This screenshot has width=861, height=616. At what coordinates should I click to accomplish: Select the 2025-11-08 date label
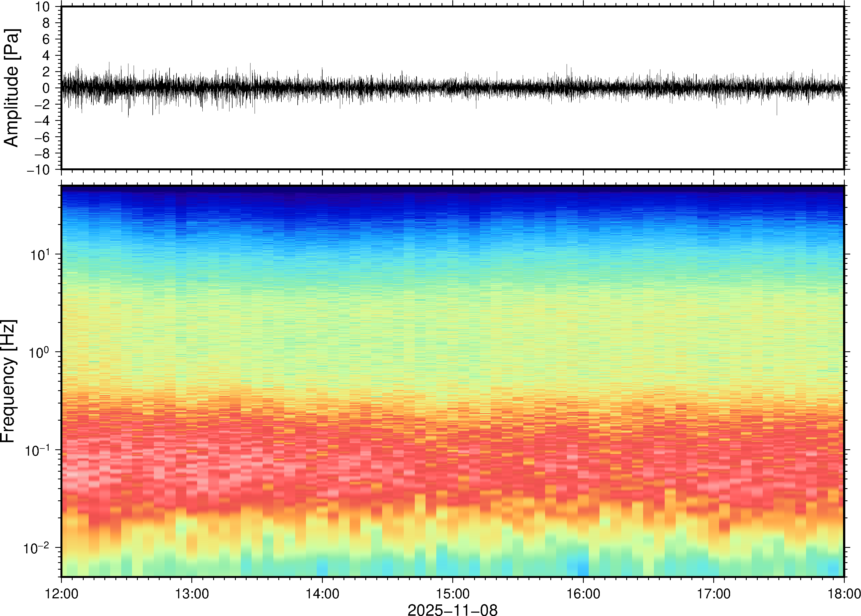pyautogui.click(x=452, y=610)
